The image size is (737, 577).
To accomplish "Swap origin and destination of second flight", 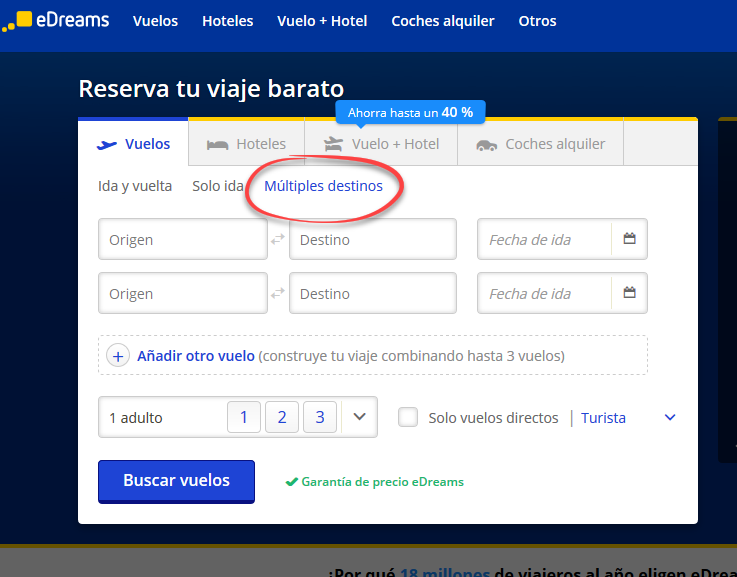I will coord(278,293).
